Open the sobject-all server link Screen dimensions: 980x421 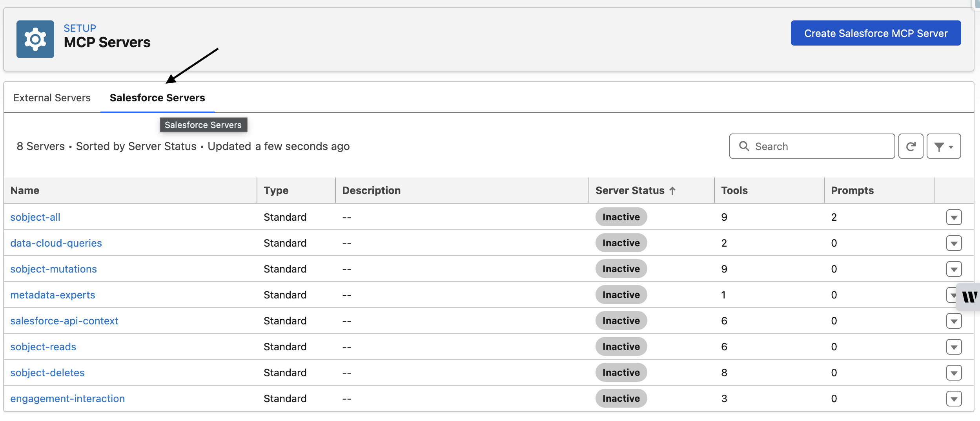tap(35, 217)
